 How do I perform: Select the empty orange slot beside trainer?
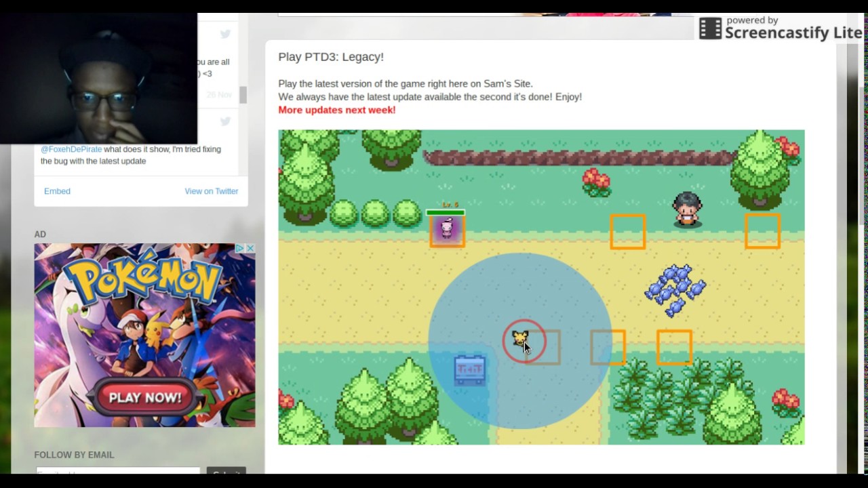tap(627, 232)
